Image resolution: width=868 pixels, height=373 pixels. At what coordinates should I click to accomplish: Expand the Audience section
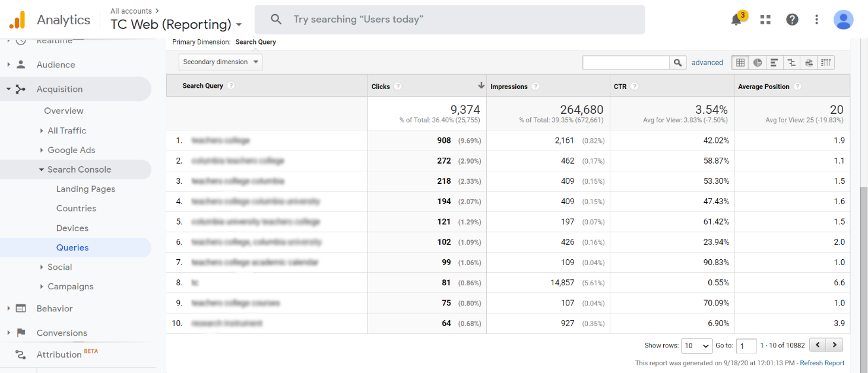click(8, 65)
